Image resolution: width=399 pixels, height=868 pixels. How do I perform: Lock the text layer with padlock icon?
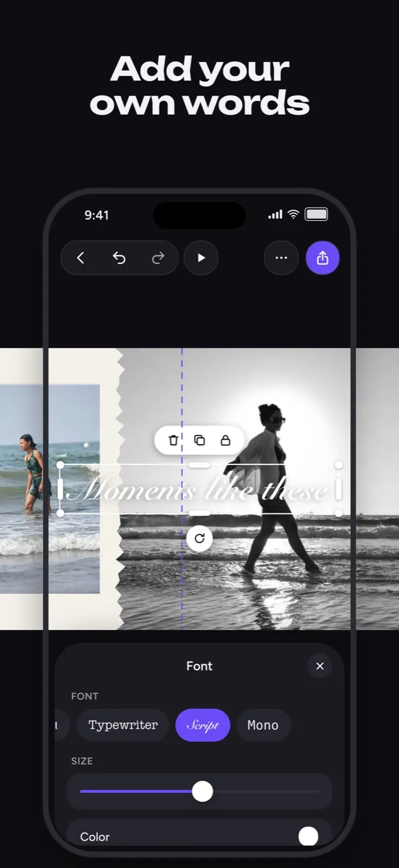(x=226, y=440)
